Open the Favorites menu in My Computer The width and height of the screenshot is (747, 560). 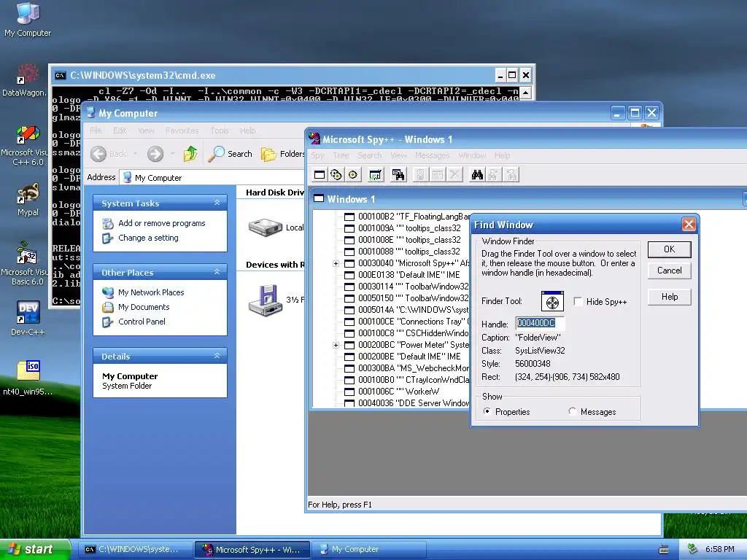(x=182, y=131)
